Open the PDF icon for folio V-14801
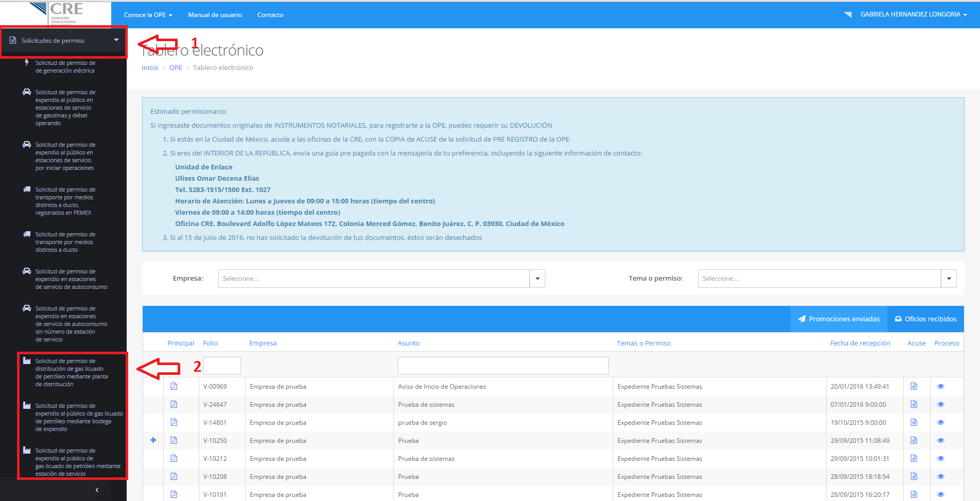This screenshot has height=501, width=980. (174, 422)
